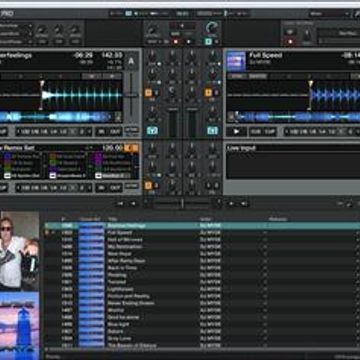Screen dimensions: 360x360
Task: Click the DJ photo thumbnail in browser sidebar
Action: (19, 251)
